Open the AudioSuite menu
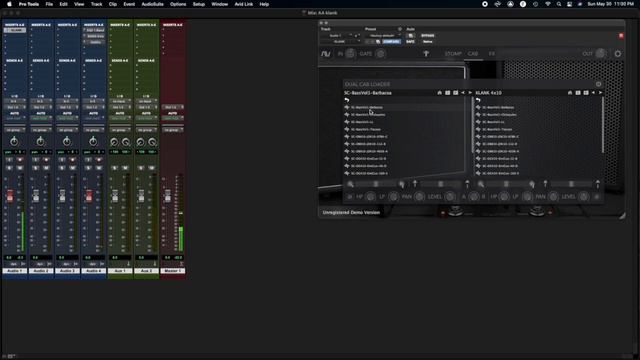 pos(152,4)
